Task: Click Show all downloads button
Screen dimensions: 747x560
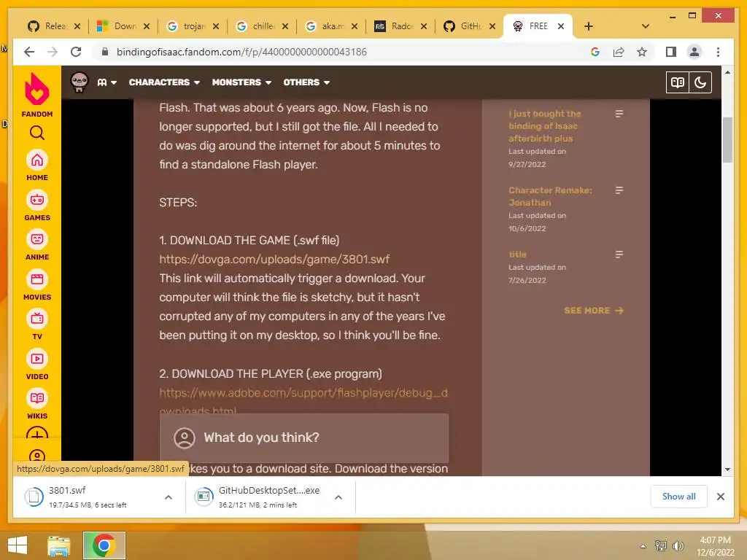Action: point(678,497)
